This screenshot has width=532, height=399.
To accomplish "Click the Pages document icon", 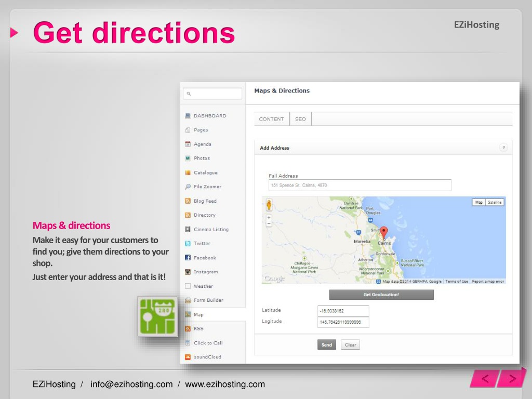I will click(x=188, y=130).
